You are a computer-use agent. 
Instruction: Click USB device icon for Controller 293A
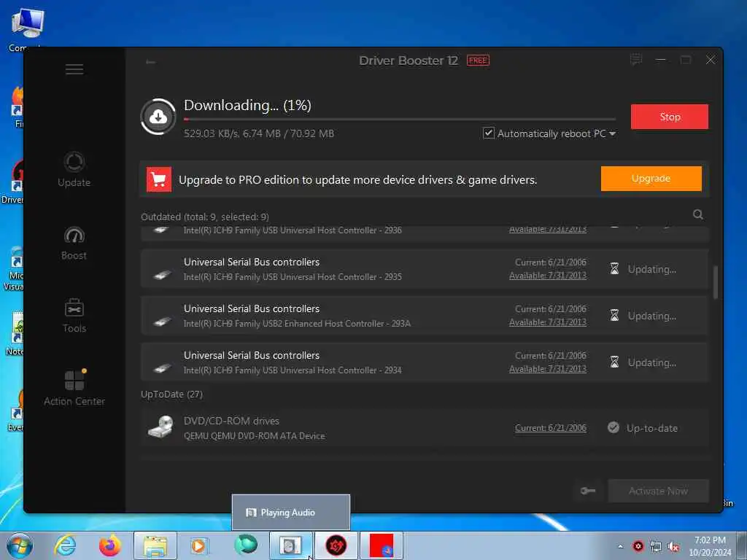click(x=162, y=322)
